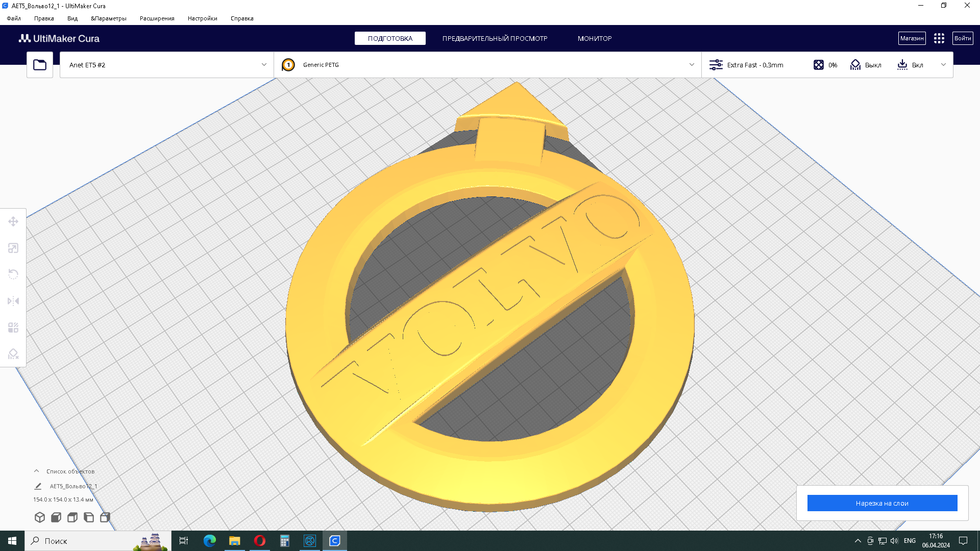Viewport: 980px width, 551px height.
Task: Click the Extra Fast - 0.3mm profile
Action: (755, 65)
